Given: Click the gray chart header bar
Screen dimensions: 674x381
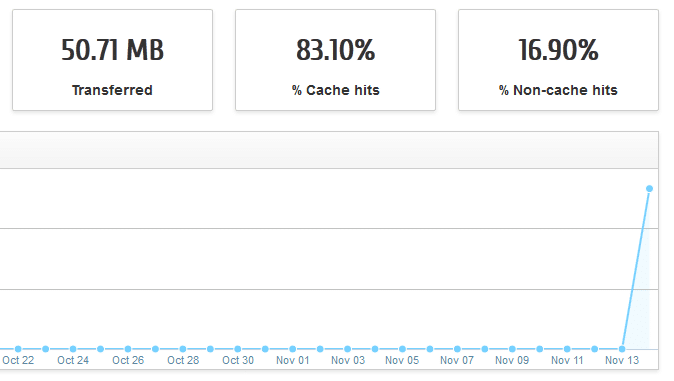Looking at the screenshot, I should (x=329, y=150).
